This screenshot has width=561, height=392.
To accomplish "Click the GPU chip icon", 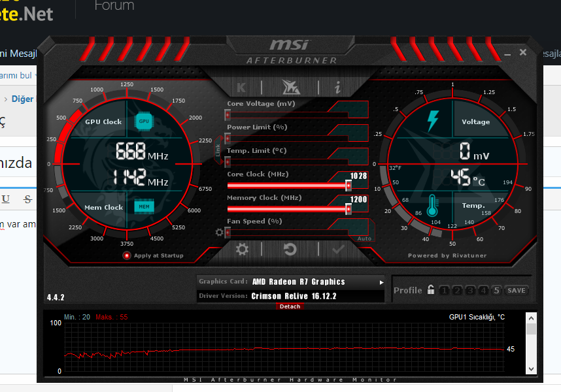I will 144,121.
